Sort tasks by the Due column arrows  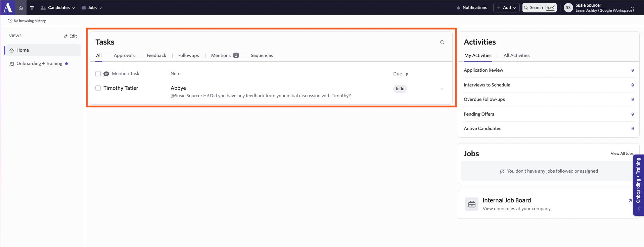click(407, 74)
